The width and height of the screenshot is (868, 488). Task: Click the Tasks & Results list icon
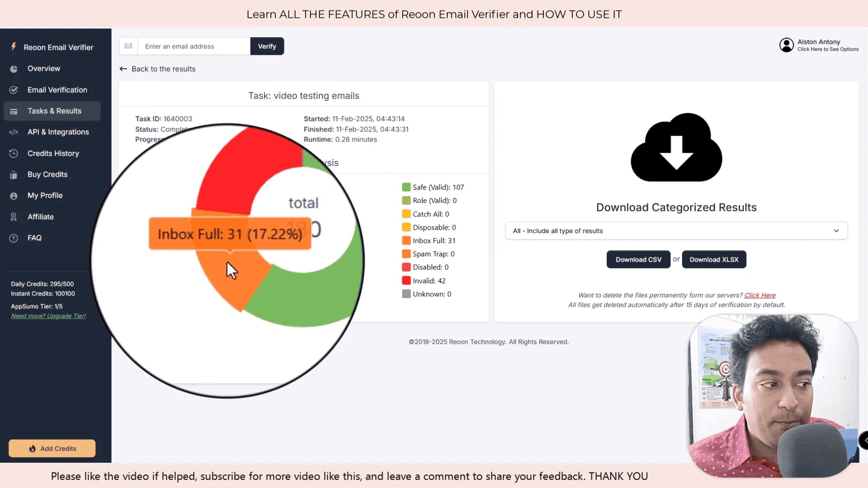click(x=14, y=111)
